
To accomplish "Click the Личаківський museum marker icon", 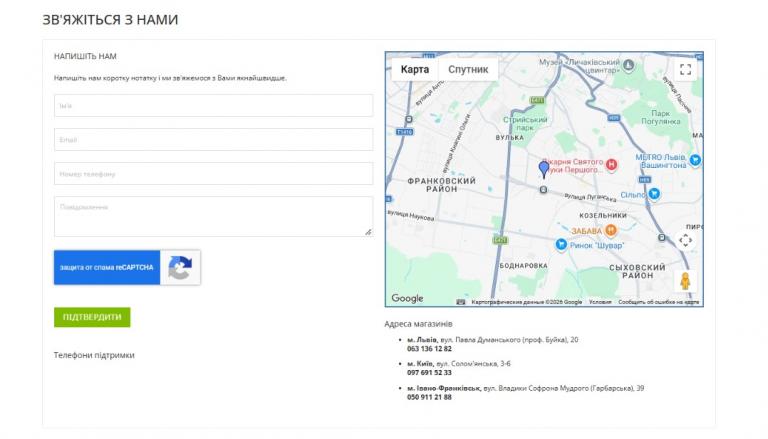I will (628, 65).
